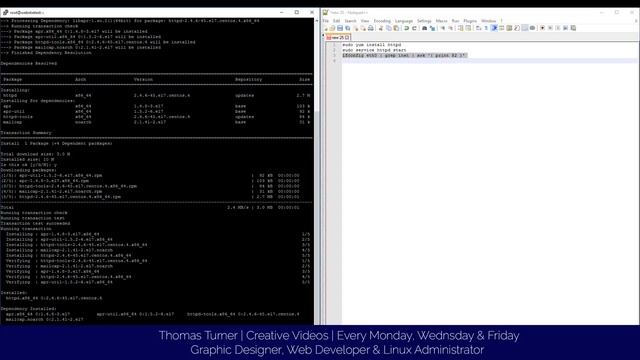Viewport: 640px width, 360px height.
Task: Toggle the Indent Guide icon
Action: (494, 28)
